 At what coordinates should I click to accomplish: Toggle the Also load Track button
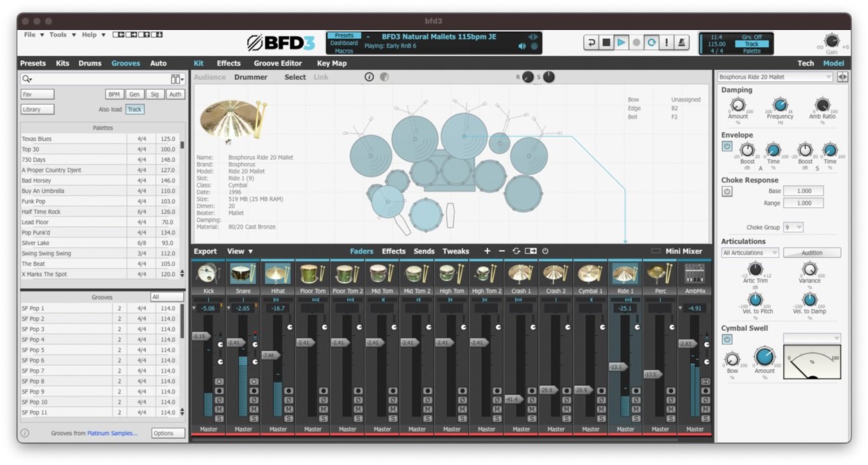pos(135,110)
